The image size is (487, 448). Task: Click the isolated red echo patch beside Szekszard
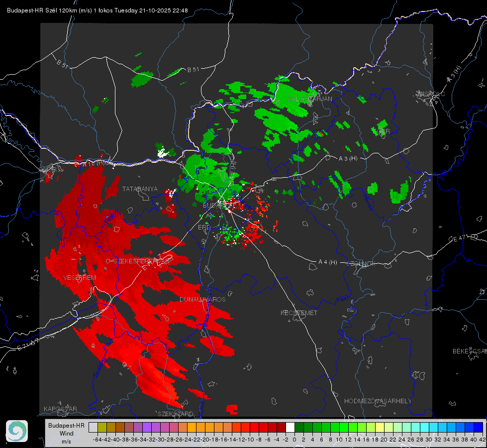coord(232,409)
